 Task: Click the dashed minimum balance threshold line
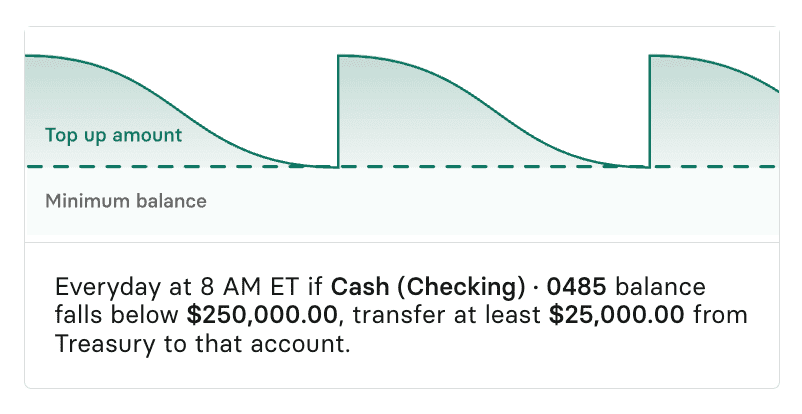tap(480, 167)
